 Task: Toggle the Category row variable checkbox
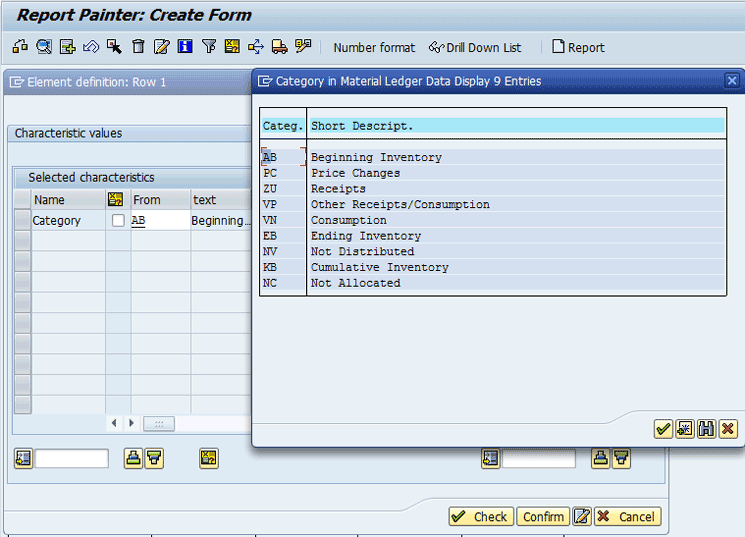(x=118, y=221)
